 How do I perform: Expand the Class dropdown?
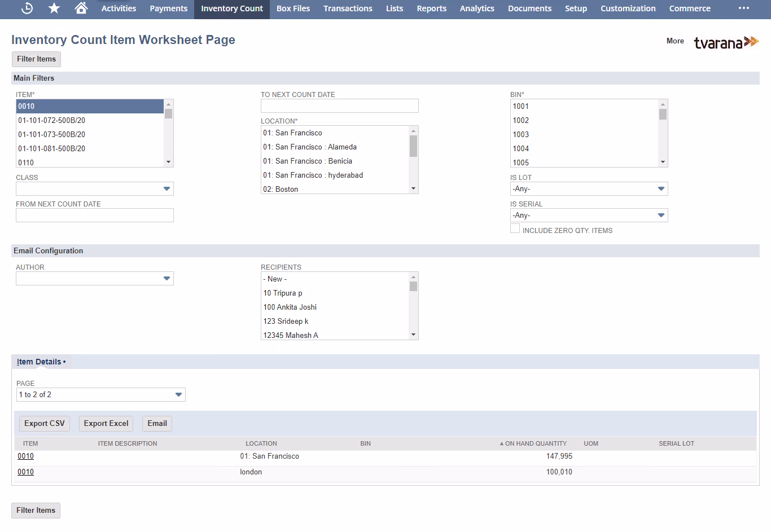tap(167, 189)
